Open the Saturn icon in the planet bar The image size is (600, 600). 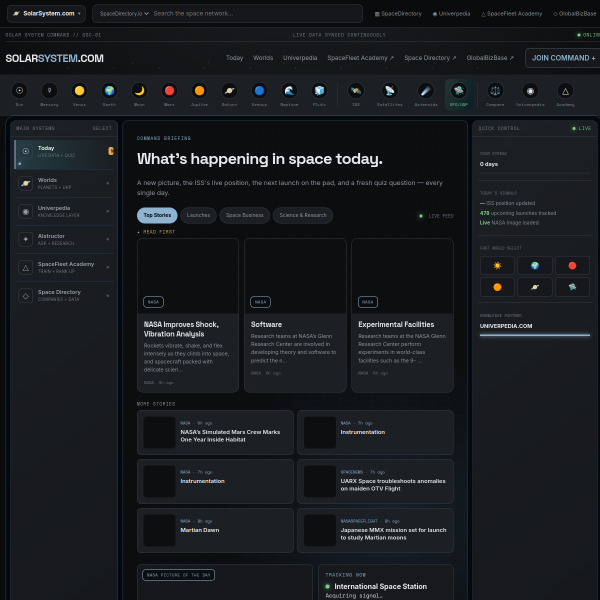[x=229, y=94]
